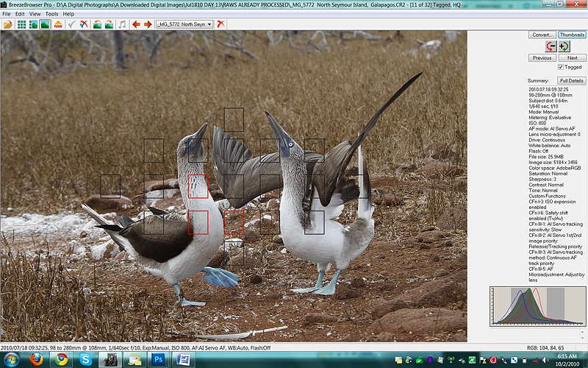
Task: Click the Convert... button
Action: tap(542, 35)
